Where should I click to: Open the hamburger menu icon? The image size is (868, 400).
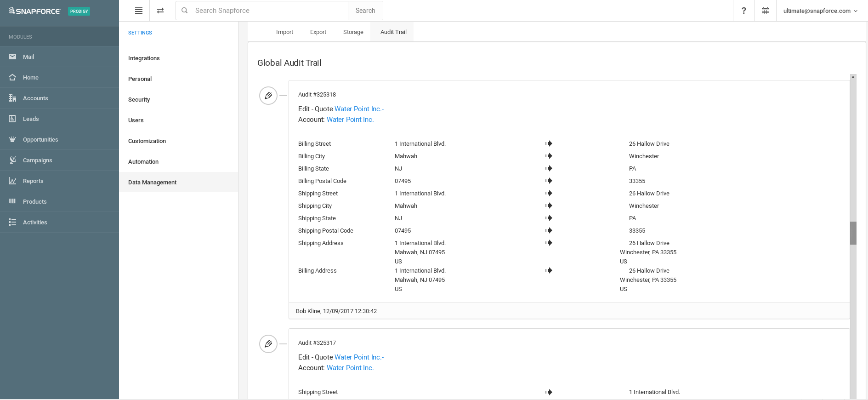coord(139,11)
